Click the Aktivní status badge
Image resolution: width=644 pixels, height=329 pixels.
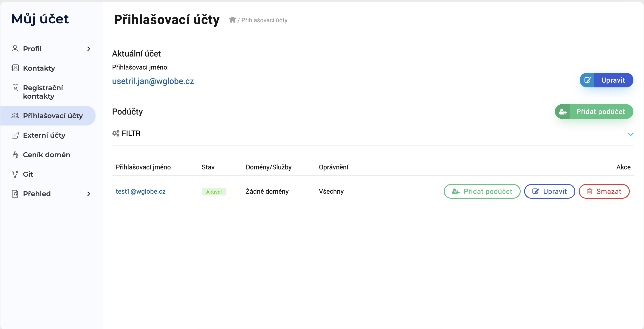point(214,192)
